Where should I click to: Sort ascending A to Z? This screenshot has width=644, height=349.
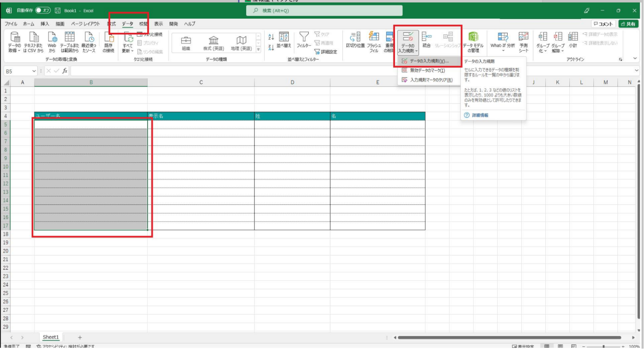pos(271,37)
